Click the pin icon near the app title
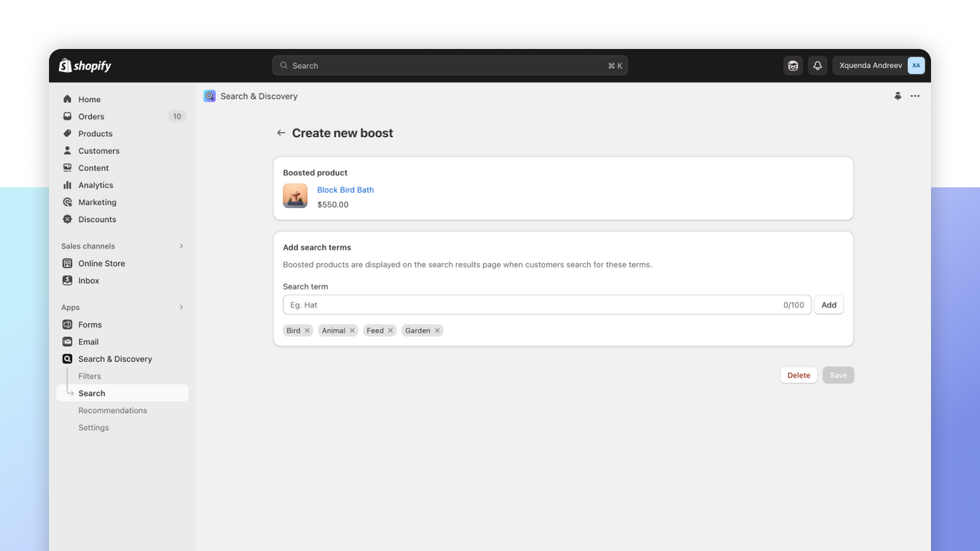This screenshot has height=551, width=980. [x=897, y=96]
